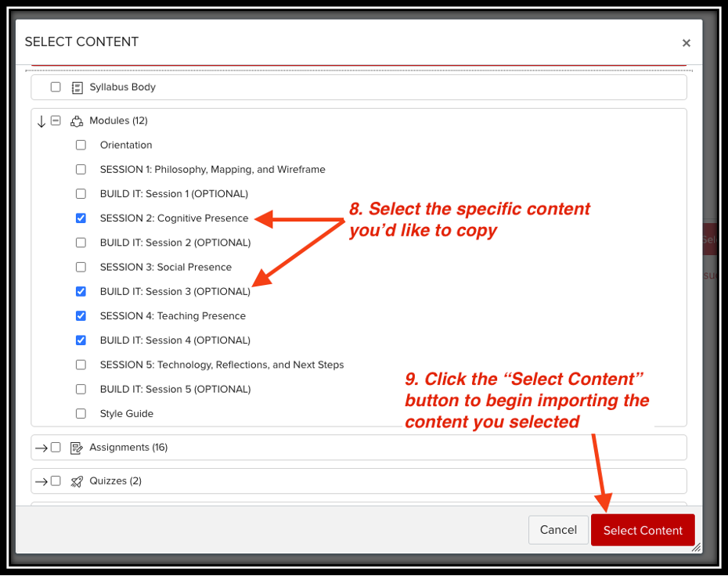Click 'BUILD IT: Session 3 (OPTIONAL)' text
Image resolution: width=728 pixels, height=576 pixels.
(175, 291)
